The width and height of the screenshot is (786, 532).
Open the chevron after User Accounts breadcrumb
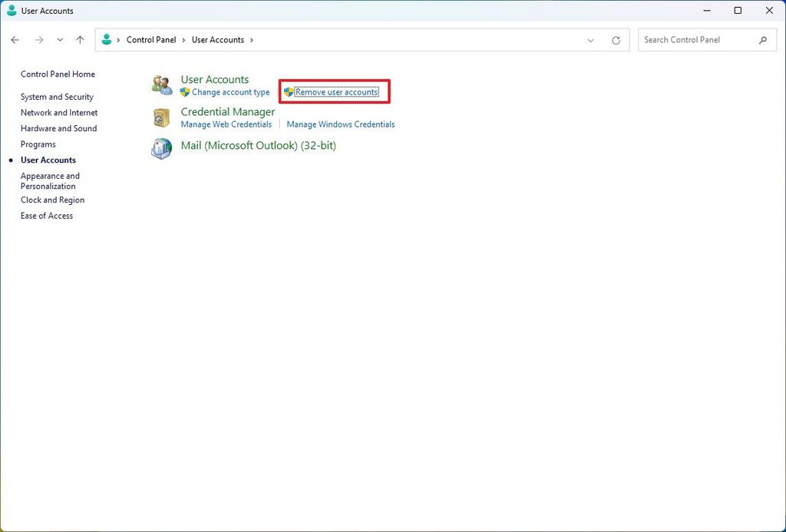pyautogui.click(x=252, y=39)
